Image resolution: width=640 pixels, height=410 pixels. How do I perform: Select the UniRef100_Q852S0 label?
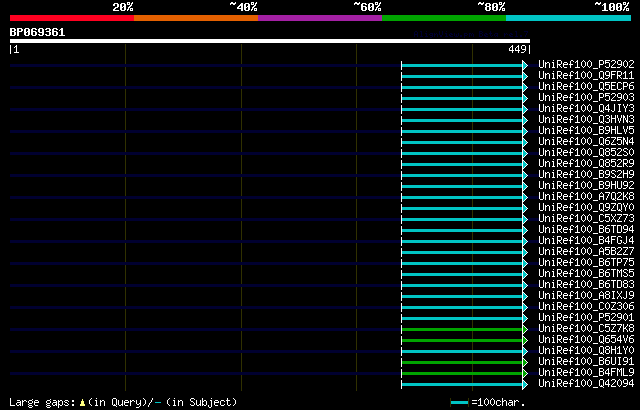coord(586,153)
